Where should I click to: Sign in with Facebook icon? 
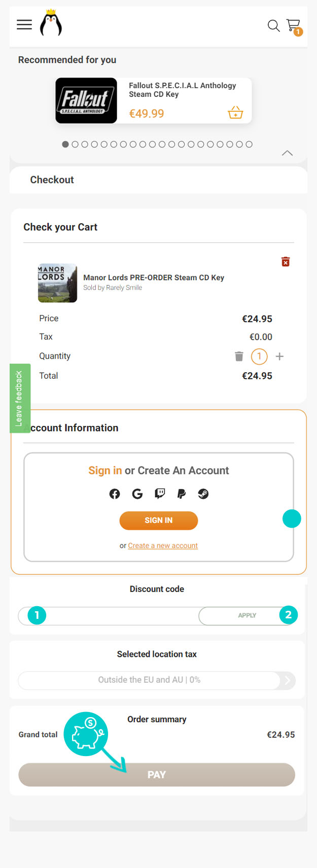pos(115,494)
